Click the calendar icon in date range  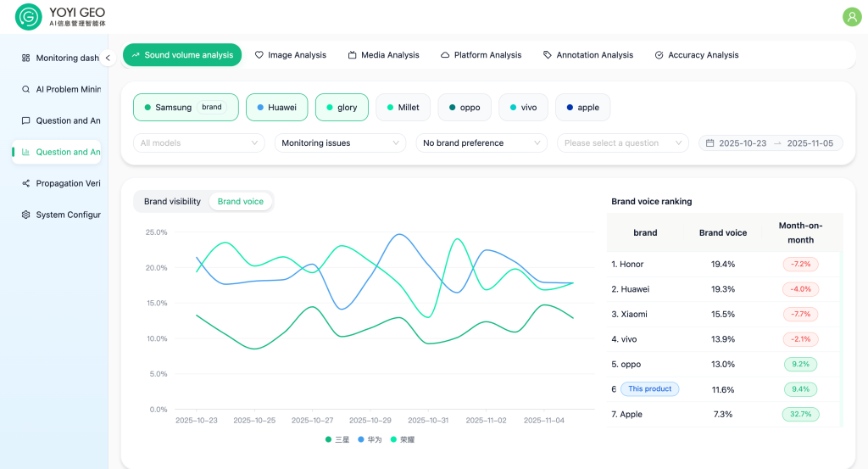point(709,143)
